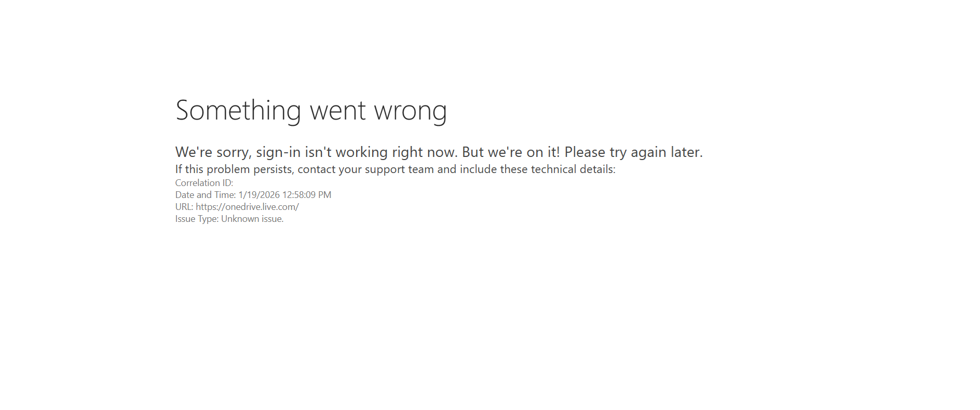The image size is (980, 410).
Task: Click the "URL:" label
Action: 184,207
